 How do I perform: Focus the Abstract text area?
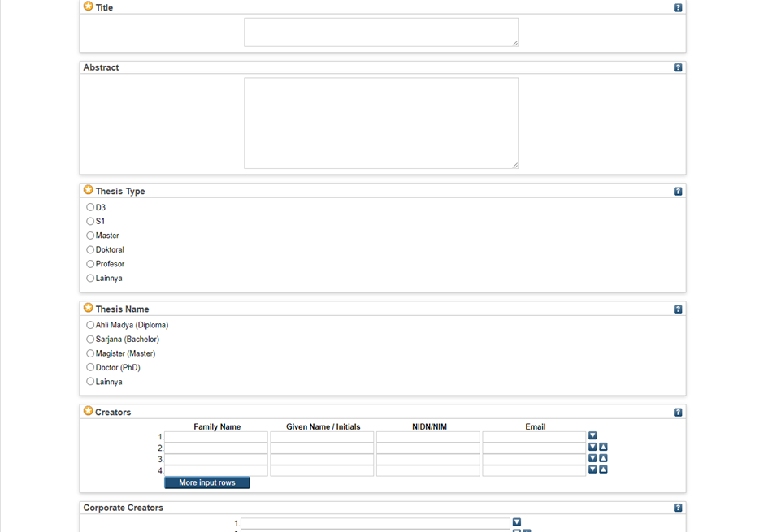380,123
